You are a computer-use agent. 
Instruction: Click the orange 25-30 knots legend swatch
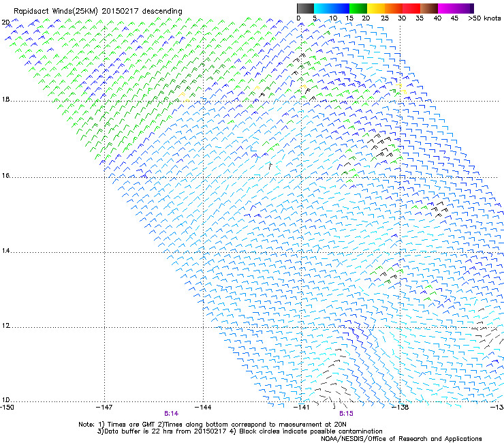(x=394, y=8)
